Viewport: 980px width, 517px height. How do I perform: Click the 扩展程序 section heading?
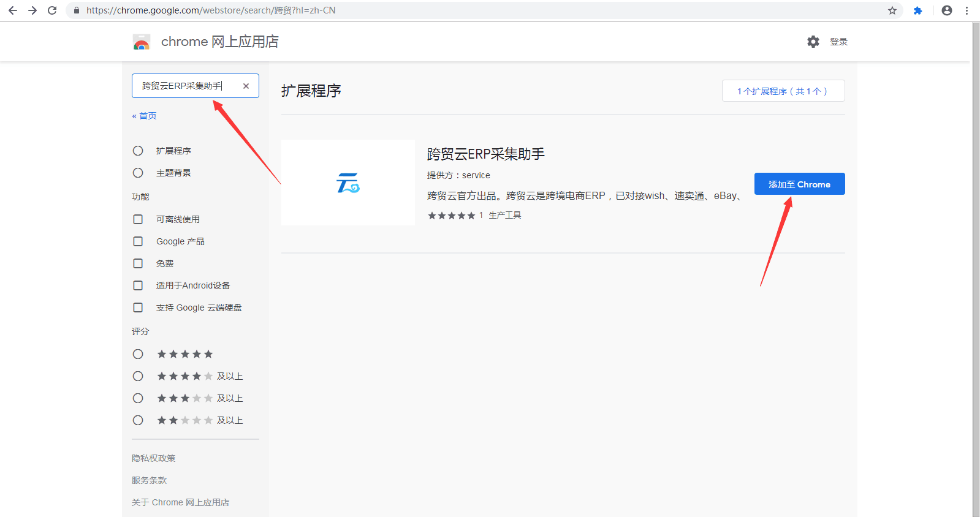[311, 91]
